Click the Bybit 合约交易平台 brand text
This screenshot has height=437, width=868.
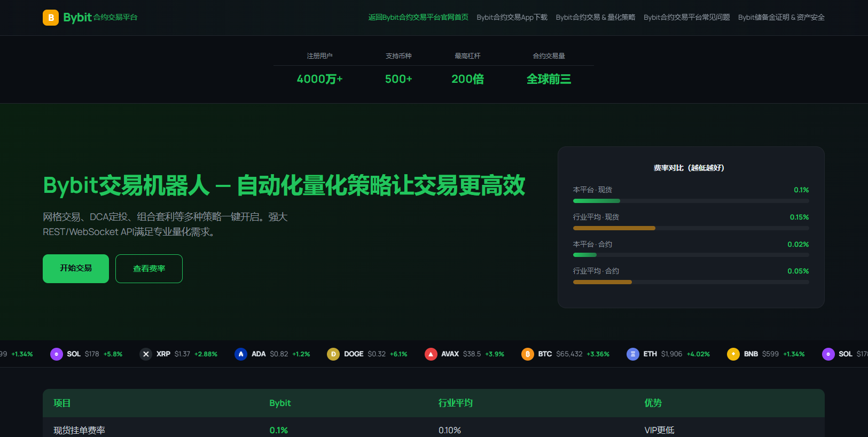(x=100, y=18)
